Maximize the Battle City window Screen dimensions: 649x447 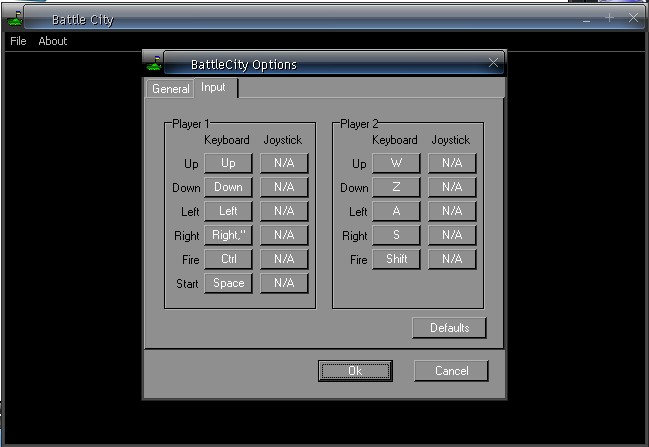pyautogui.click(x=609, y=18)
